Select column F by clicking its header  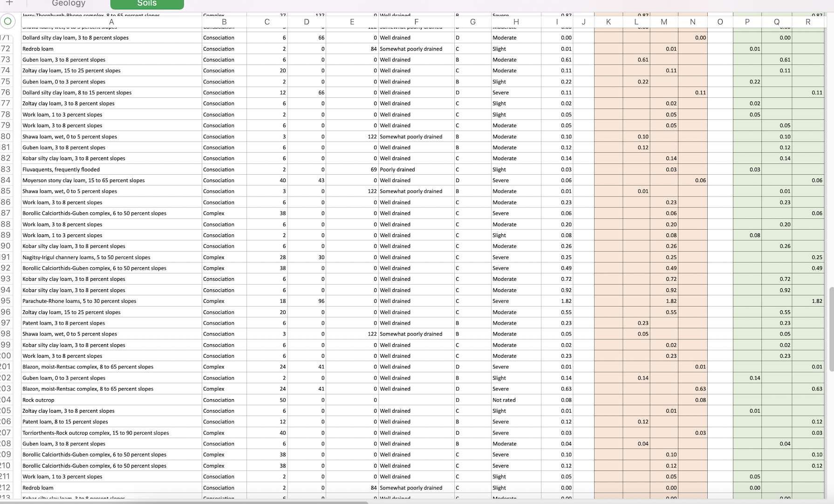(x=416, y=21)
